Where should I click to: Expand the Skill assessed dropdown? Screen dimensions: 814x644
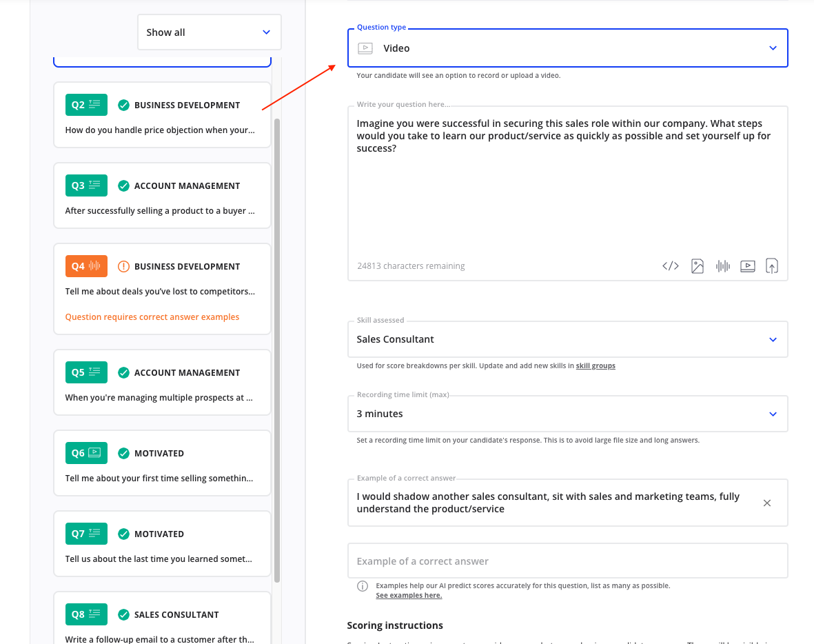click(567, 339)
